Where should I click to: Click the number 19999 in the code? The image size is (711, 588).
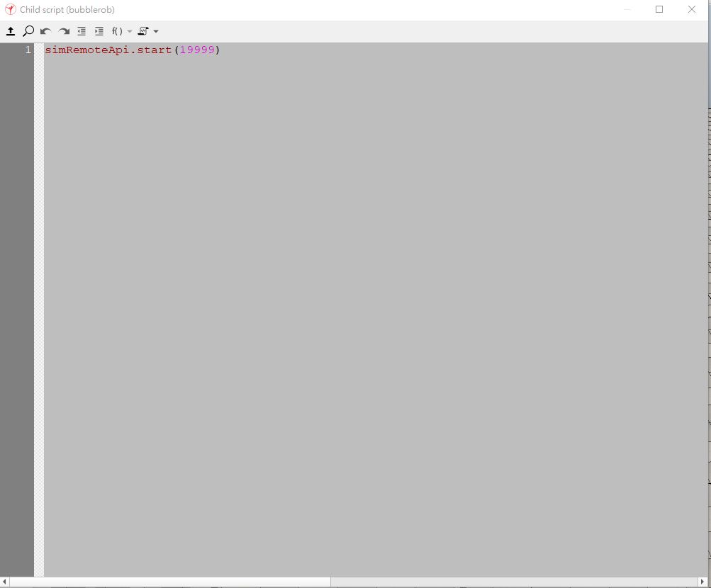click(x=197, y=50)
